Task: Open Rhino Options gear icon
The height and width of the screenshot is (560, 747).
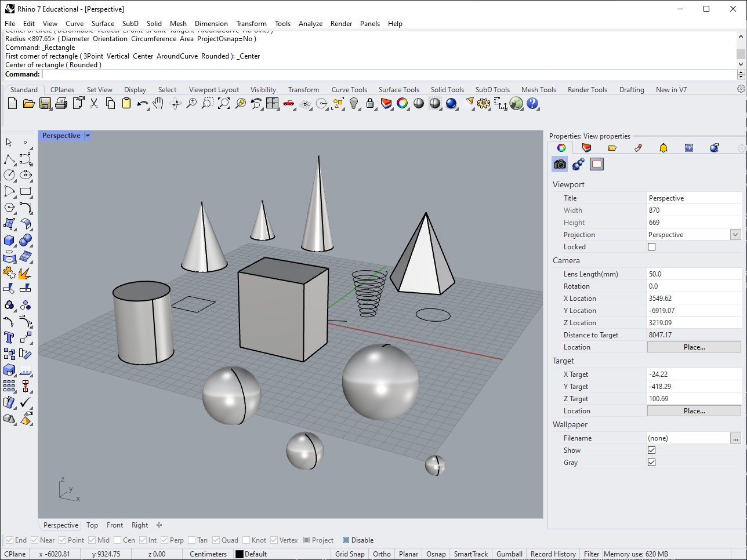Action: pos(484,104)
